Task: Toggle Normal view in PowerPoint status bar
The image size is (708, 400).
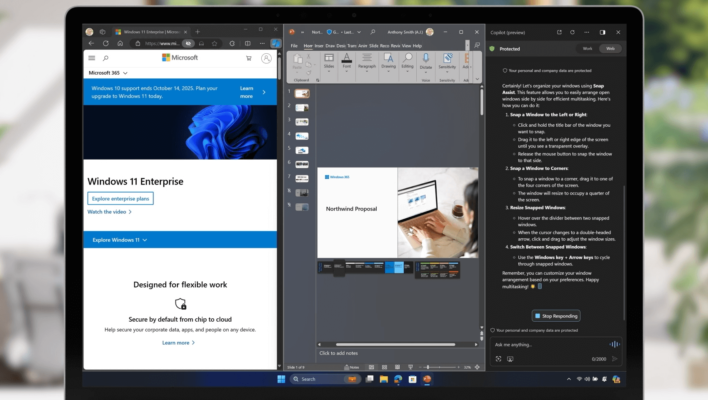Action: point(371,367)
